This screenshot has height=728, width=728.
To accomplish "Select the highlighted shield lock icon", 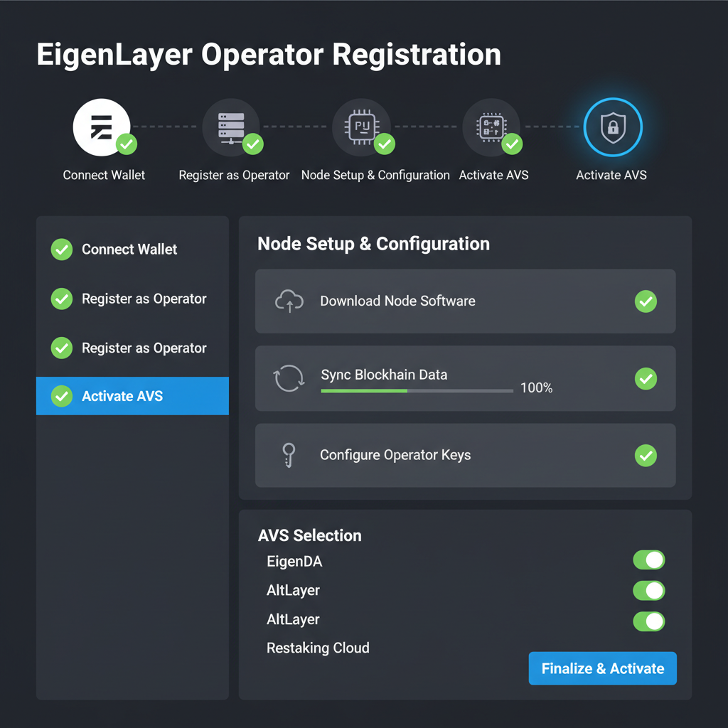I will (x=611, y=127).
